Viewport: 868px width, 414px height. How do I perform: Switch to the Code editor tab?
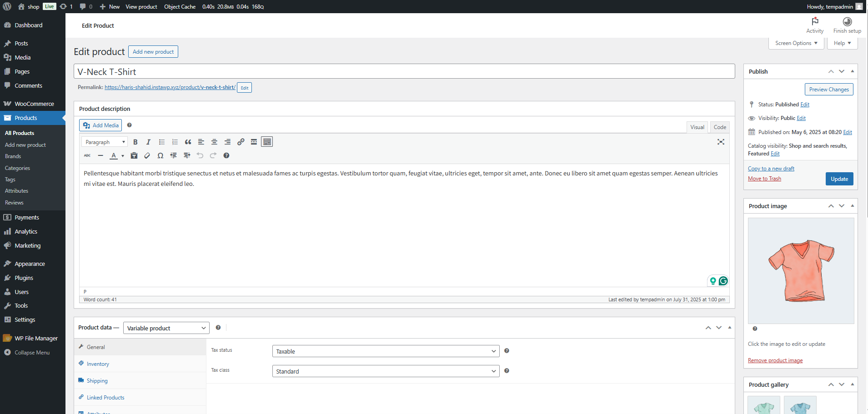[719, 127]
